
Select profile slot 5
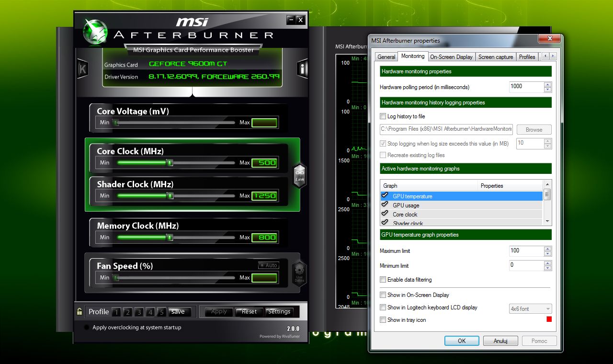tap(162, 312)
